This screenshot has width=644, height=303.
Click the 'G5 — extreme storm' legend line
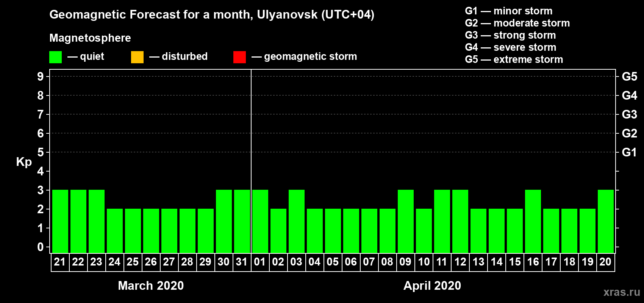(514, 59)
